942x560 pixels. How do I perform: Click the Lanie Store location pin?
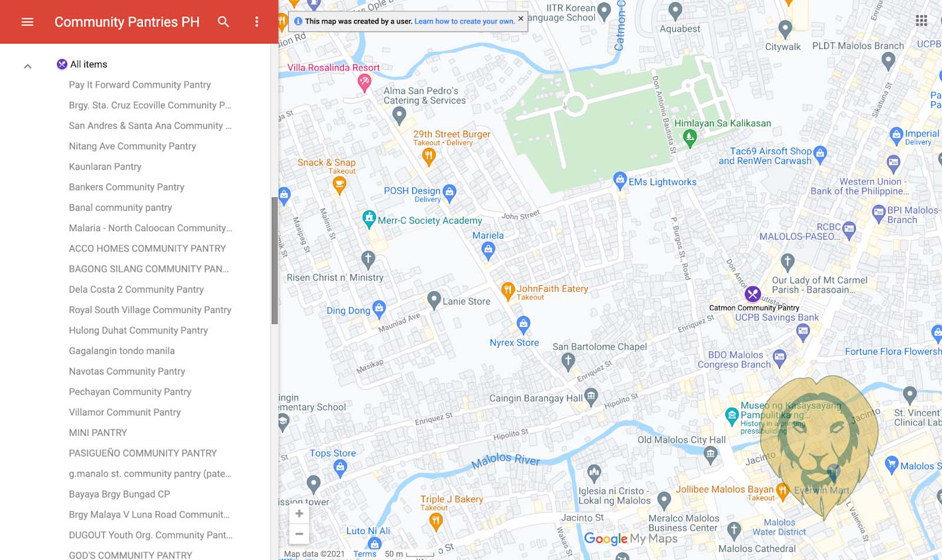click(x=434, y=301)
